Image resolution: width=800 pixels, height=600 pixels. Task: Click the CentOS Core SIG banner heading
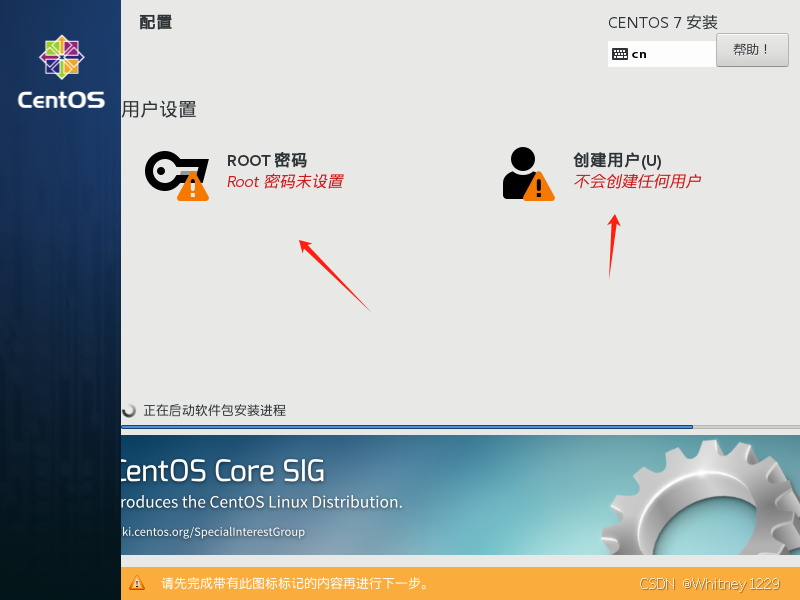(222, 470)
